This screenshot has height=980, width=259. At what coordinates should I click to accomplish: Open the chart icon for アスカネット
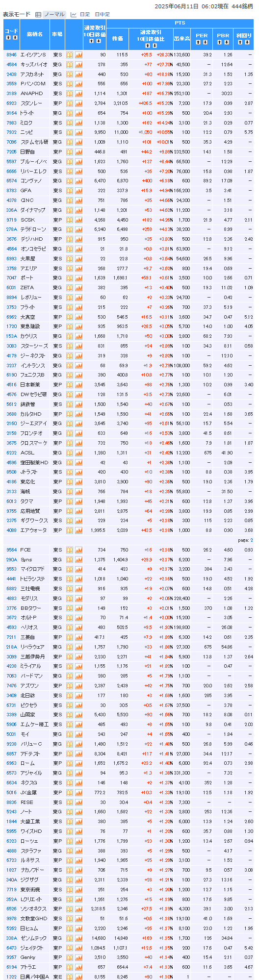[78, 75]
